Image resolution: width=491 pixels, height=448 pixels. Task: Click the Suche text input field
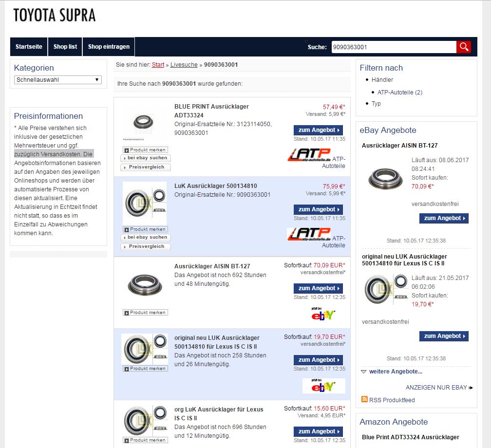pyautogui.click(x=394, y=47)
